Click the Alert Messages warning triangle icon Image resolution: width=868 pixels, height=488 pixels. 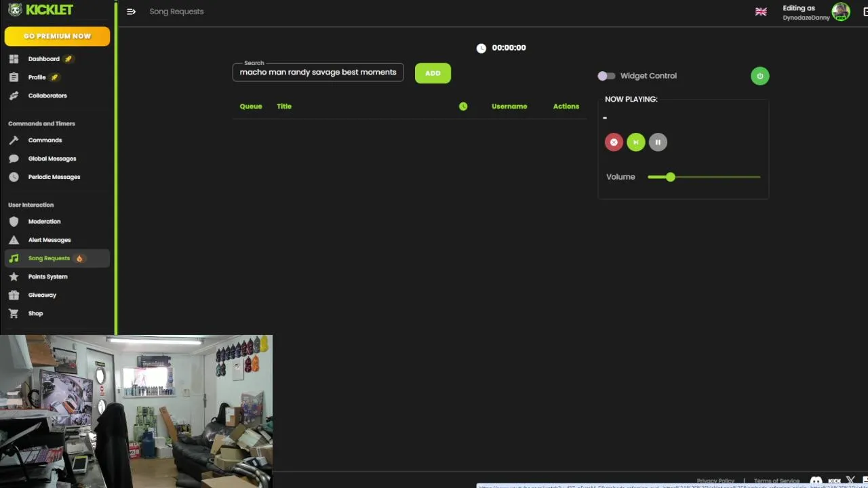click(14, 240)
